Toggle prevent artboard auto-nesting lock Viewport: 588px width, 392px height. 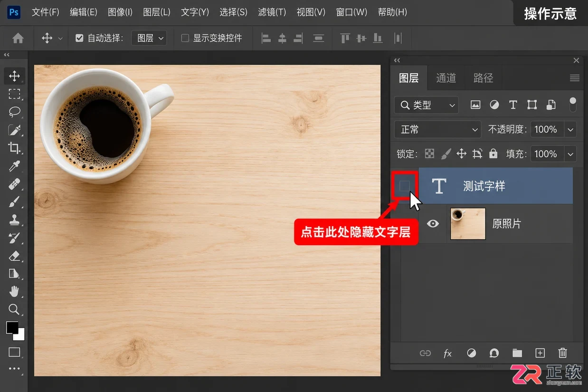477,153
